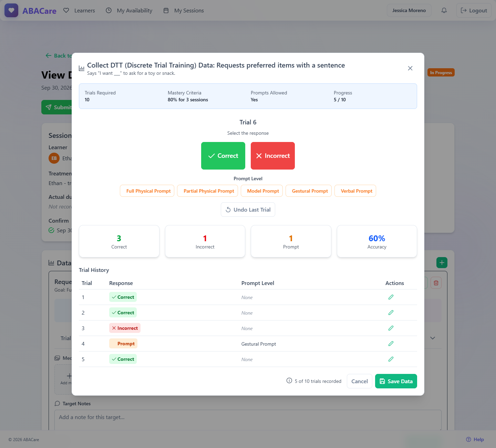Viewport: 496px width, 448px height.
Task: Edit trial 1 using its pencil icon
Action: [x=391, y=297]
